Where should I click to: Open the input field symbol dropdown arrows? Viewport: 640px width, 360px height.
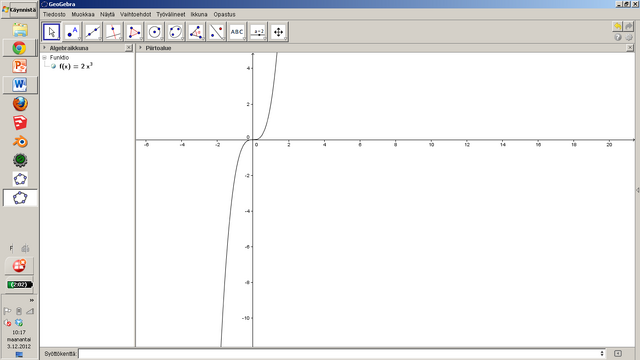(x=602, y=353)
